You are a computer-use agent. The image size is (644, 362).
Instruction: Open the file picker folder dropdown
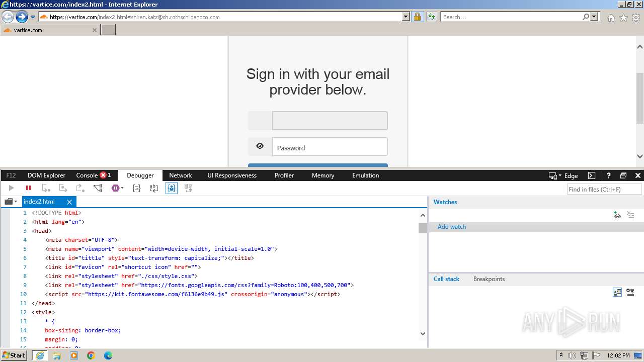pyautogui.click(x=11, y=202)
